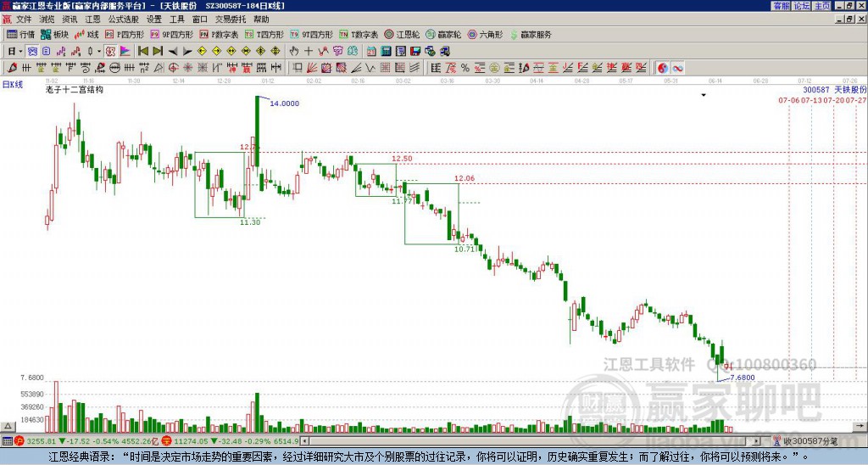Click the jump-to-last-bar icon

click(x=158, y=52)
